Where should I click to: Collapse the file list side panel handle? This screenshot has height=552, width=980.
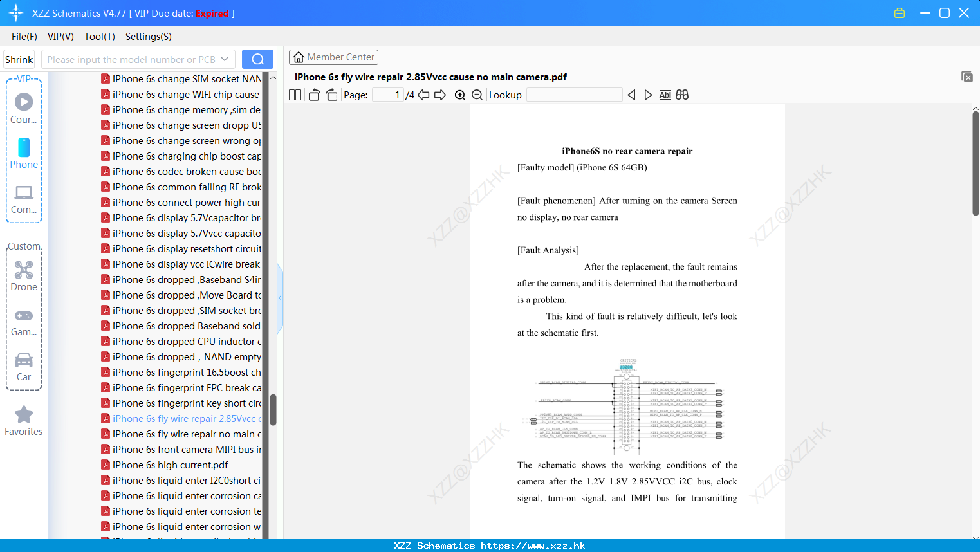280,298
